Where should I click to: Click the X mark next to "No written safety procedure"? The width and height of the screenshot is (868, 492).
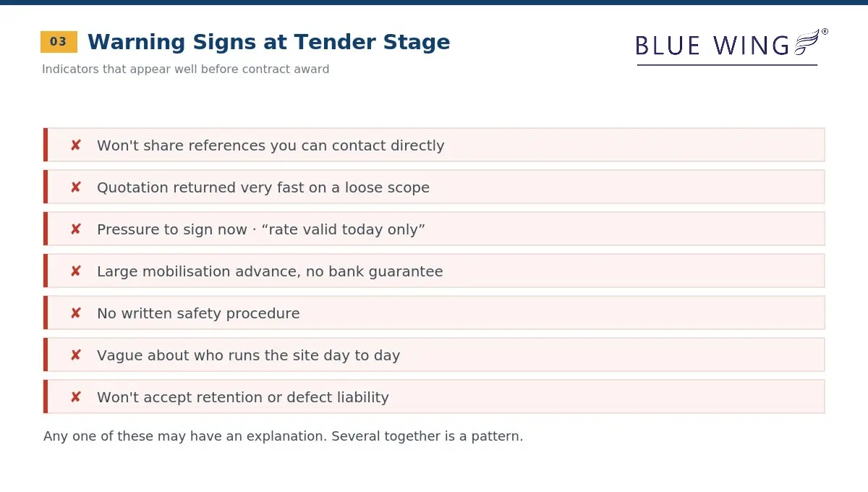click(76, 313)
